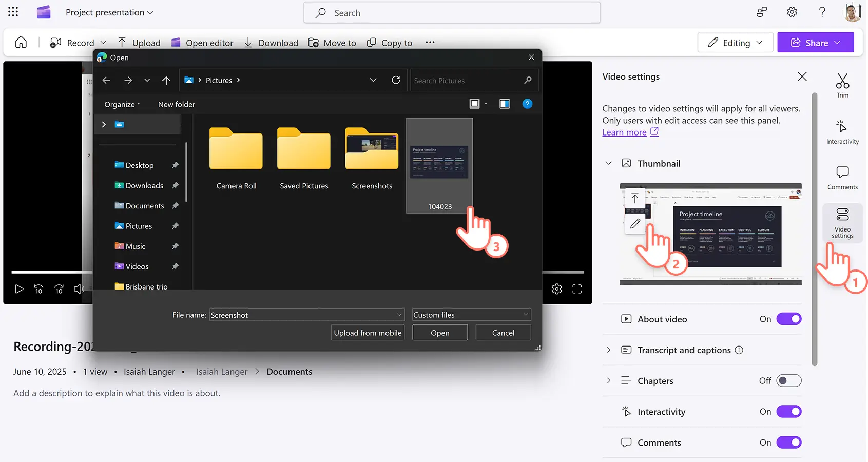Click Cancel in the dialog
The width and height of the screenshot is (868, 462).
click(x=503, y=333)
